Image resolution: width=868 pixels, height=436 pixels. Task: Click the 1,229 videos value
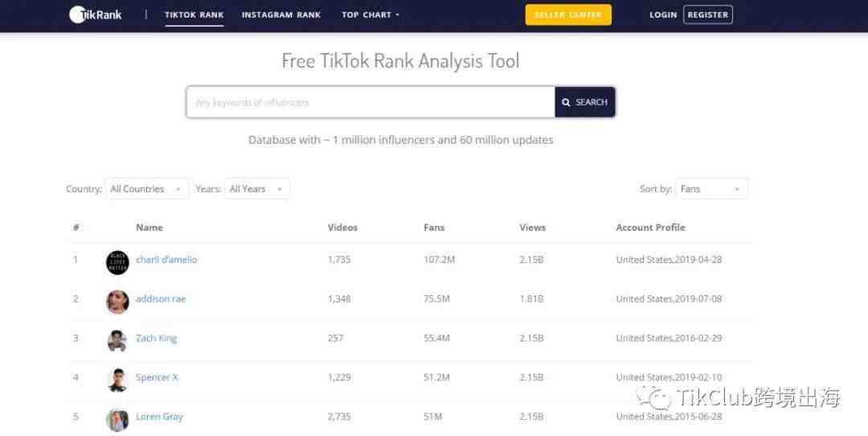[339, 377]
